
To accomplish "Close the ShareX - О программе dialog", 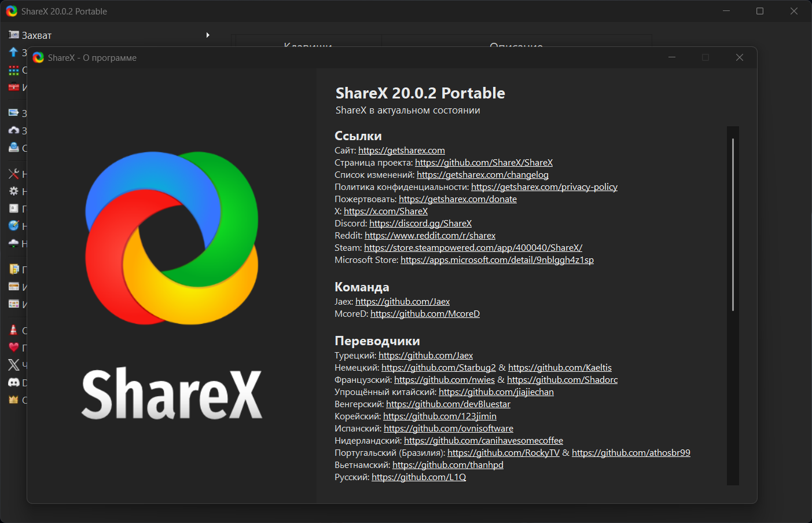I will pos(740,57).
